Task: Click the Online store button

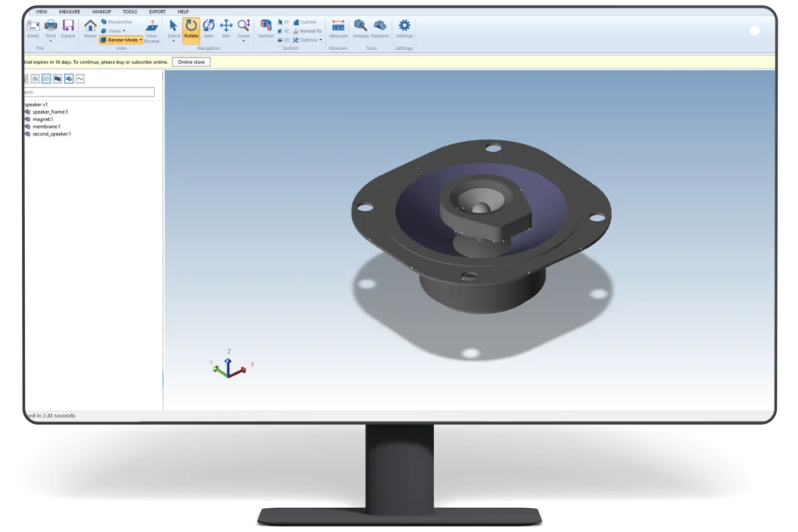Action: pos(191,62)
